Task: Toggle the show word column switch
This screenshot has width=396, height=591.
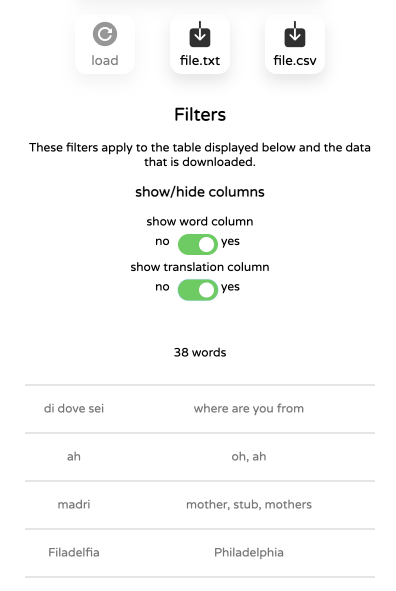Action: 198,244
